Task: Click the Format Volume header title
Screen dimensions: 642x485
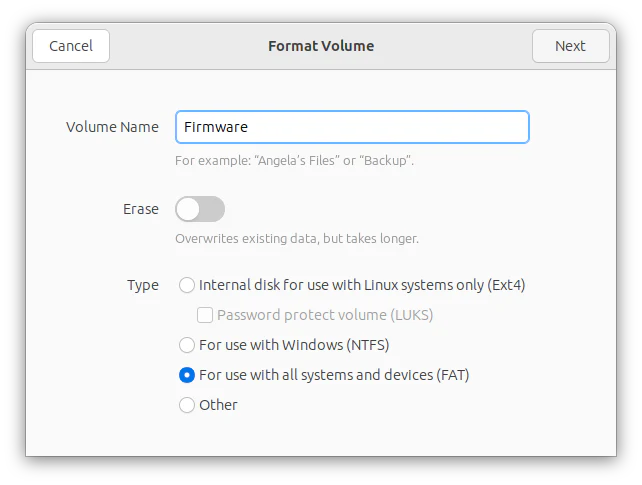Action: click(x=321, y=46)
